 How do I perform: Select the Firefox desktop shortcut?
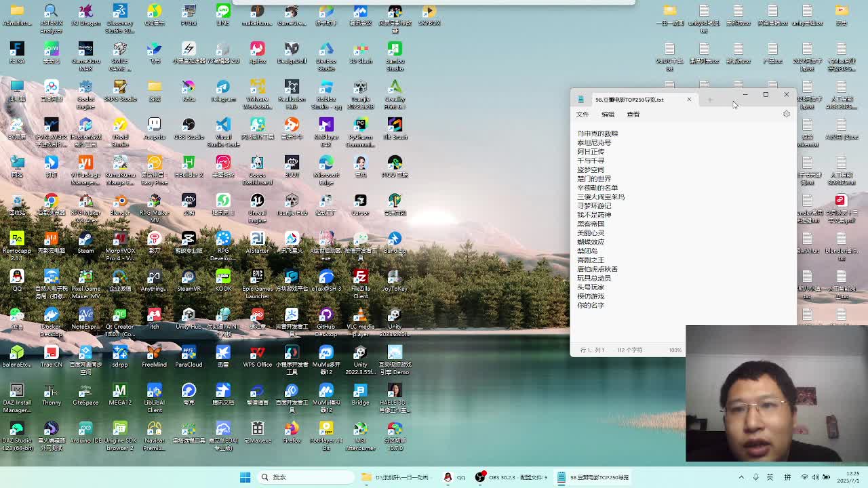(292, 433)
